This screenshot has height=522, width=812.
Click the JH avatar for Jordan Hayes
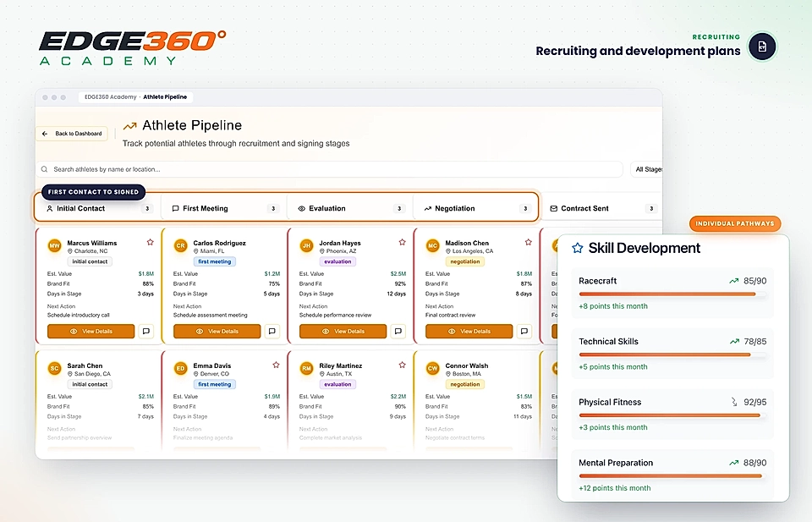306,246
